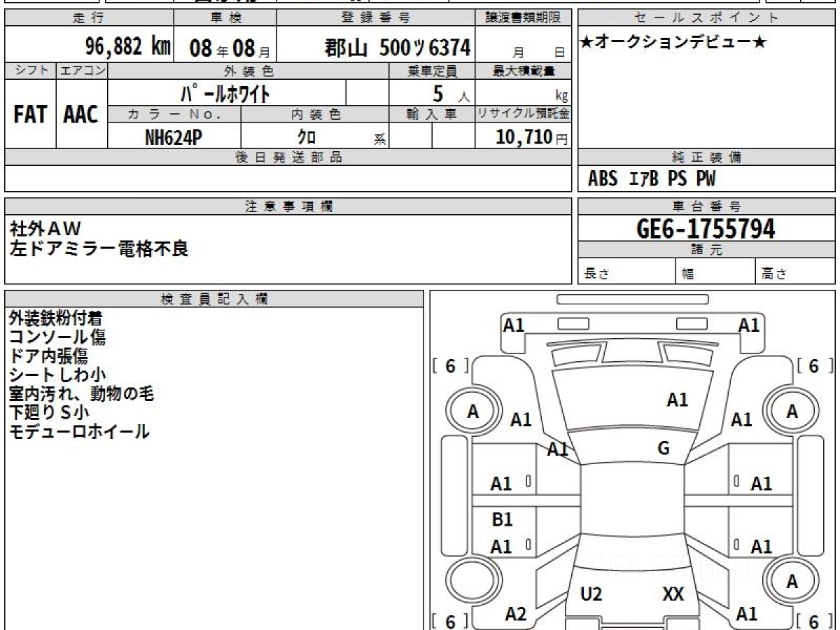840x630 pixels.
Task: Click the "後日発送部品" header bar
Action: (288, 157)
